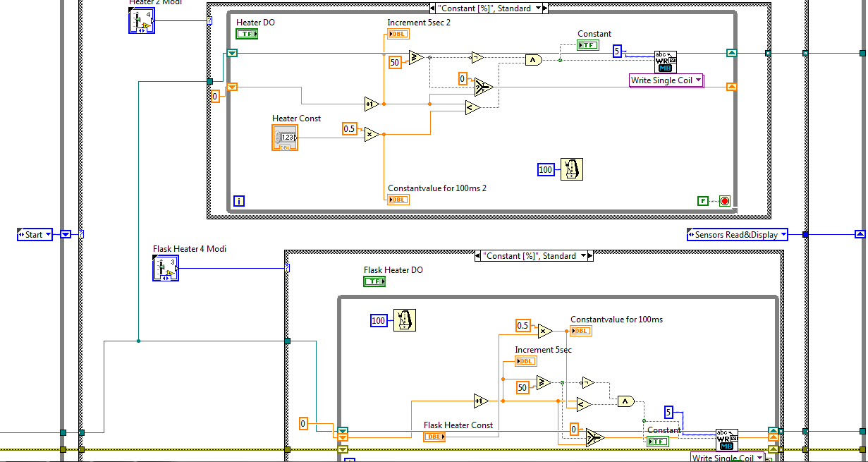Select less-than node in Flask Heater loop

click(582, 403)
